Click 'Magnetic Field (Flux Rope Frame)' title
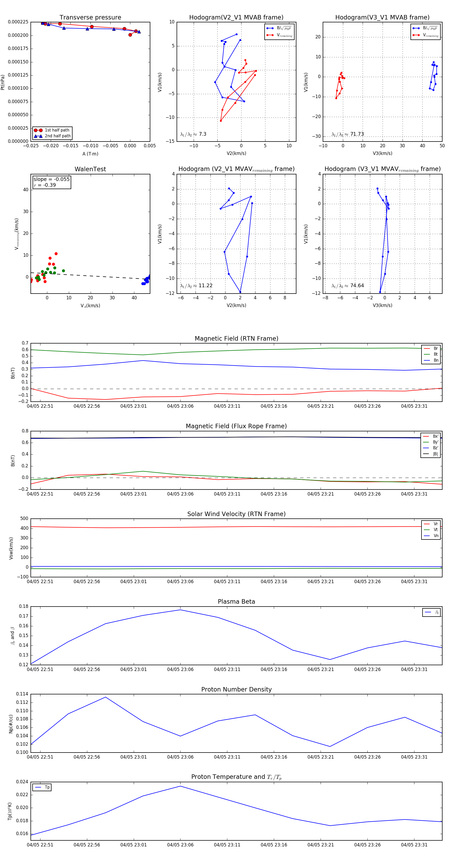The height and width of the screenshot is (868, 473). (x=236, y=426)
